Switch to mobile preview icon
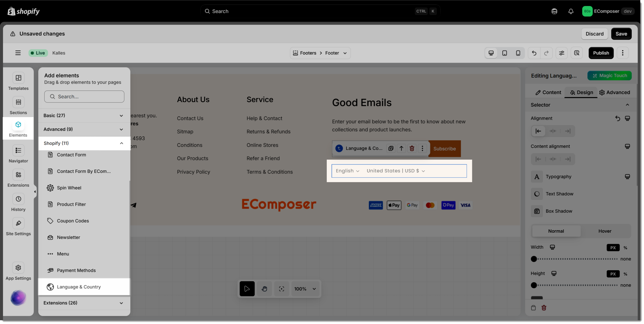 pyautogui.click(x=518, y=53)
